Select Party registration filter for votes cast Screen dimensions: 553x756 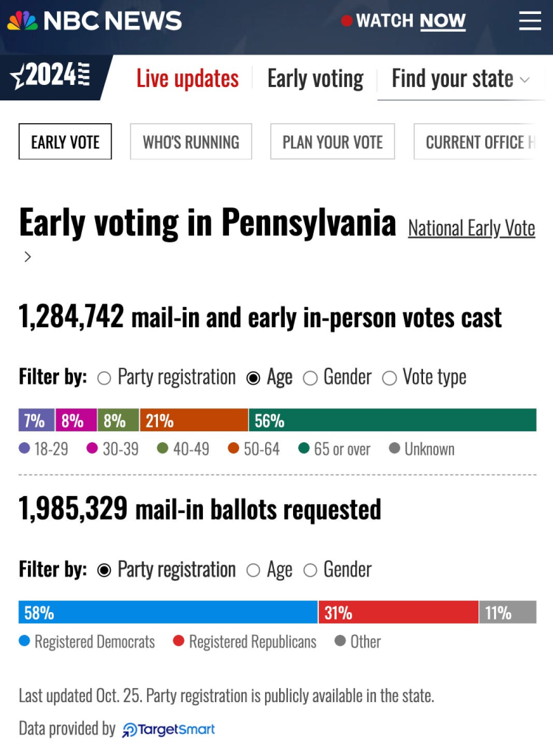point(103,377)
